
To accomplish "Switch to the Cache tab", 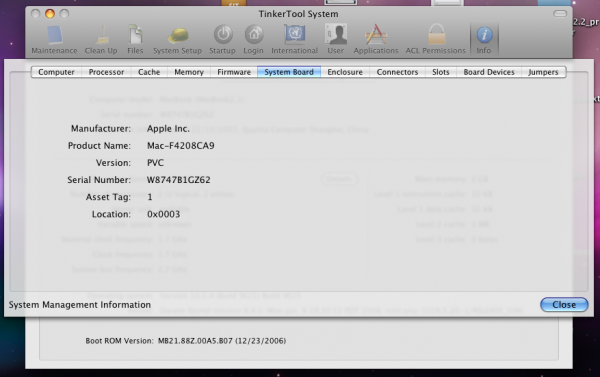I will pos(149,72).
